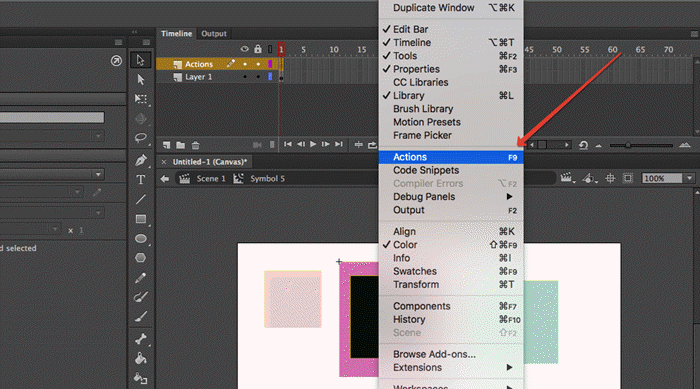Select the Paint Bucket tool
This screenshot has width=700, height=389.
(x=141, y=359)
